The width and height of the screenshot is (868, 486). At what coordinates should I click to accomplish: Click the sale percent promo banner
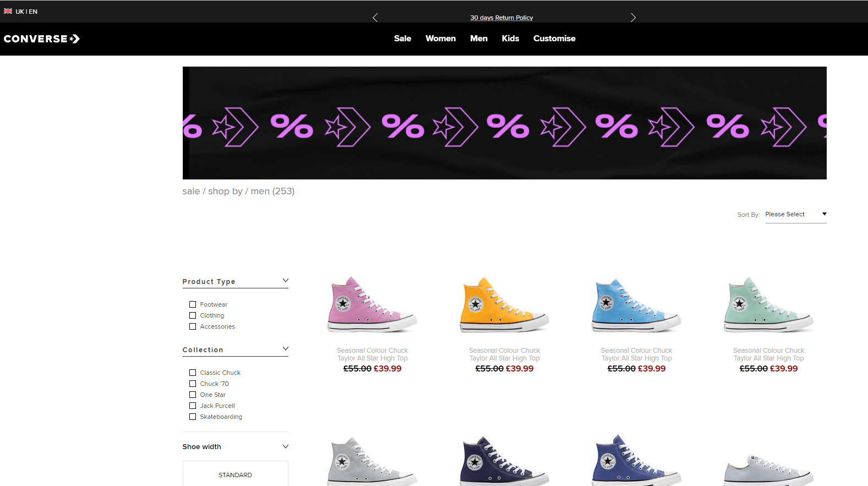505,123
